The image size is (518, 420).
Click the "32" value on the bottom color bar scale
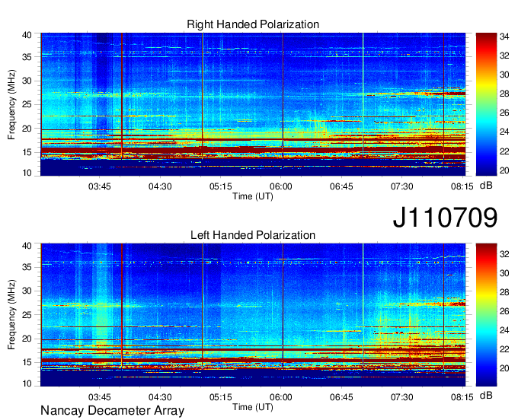click(x=504, y=253)
